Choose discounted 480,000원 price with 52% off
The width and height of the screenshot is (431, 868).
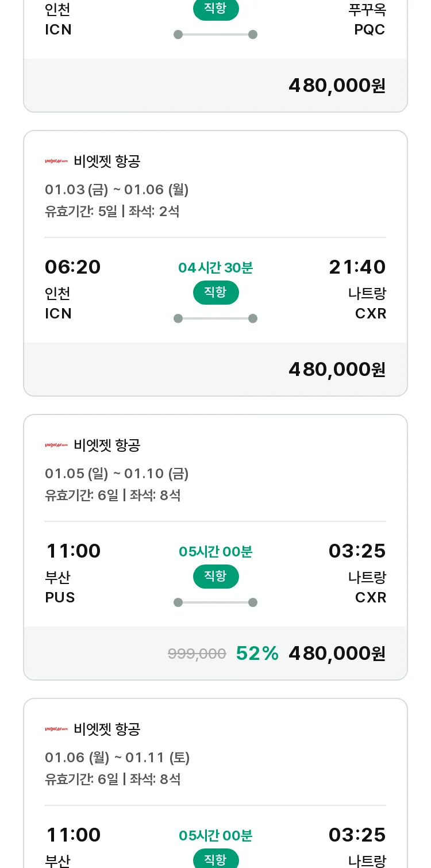tap(337, 654)
